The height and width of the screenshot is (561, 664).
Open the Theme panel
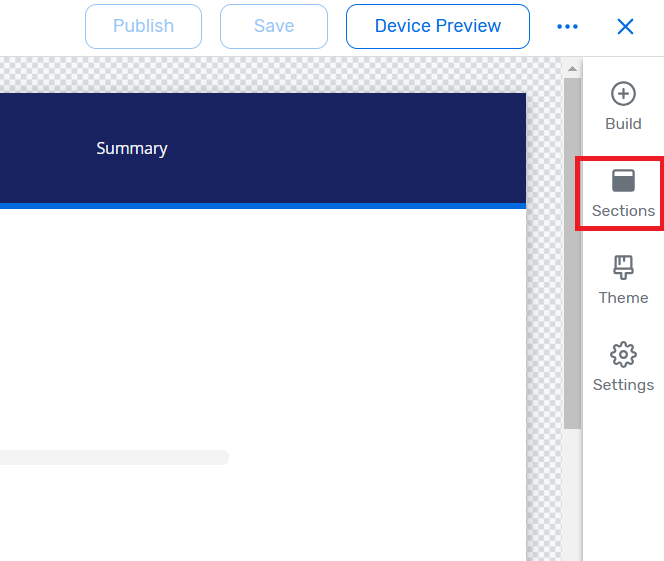[x=623, y=280]
